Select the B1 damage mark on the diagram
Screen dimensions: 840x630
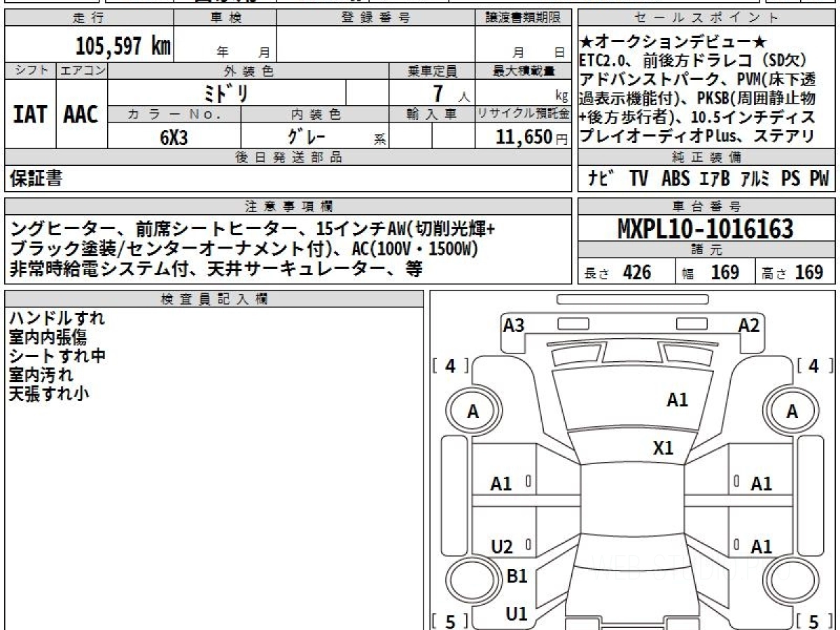click(x=517, y=576)
